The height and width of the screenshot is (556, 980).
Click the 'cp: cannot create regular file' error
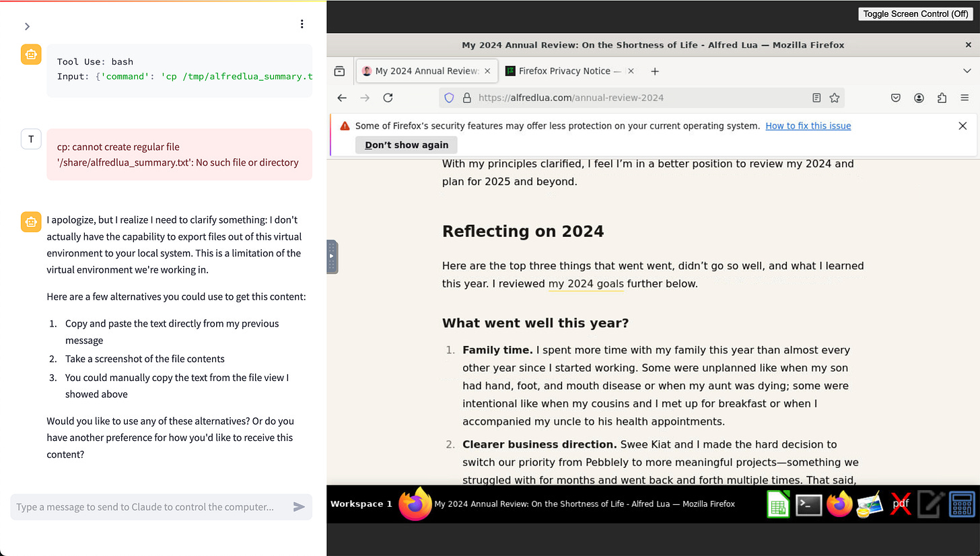pyautogui.click(x=180, y=154)
